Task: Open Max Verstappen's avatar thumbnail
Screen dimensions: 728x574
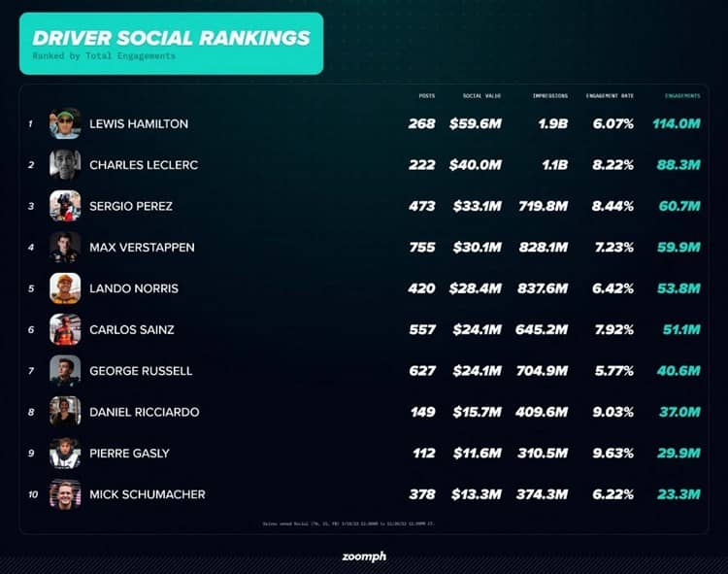Action: (x=65, y=247)
